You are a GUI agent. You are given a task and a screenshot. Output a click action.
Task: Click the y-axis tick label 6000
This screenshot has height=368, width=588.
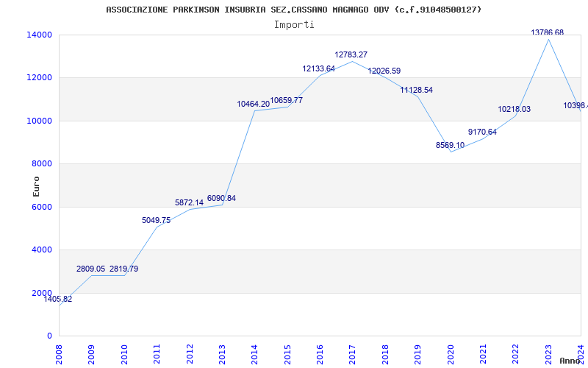42,207
